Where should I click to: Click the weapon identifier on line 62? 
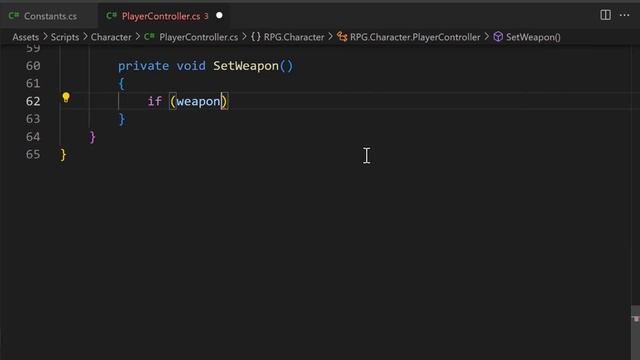tap(198, 102)
